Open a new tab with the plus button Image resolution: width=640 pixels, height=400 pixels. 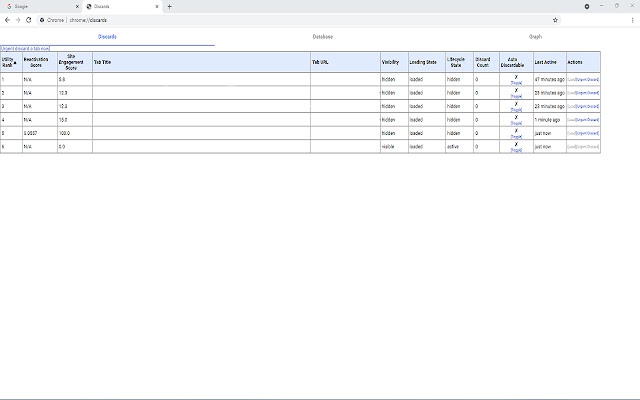[x=169, y=7]
